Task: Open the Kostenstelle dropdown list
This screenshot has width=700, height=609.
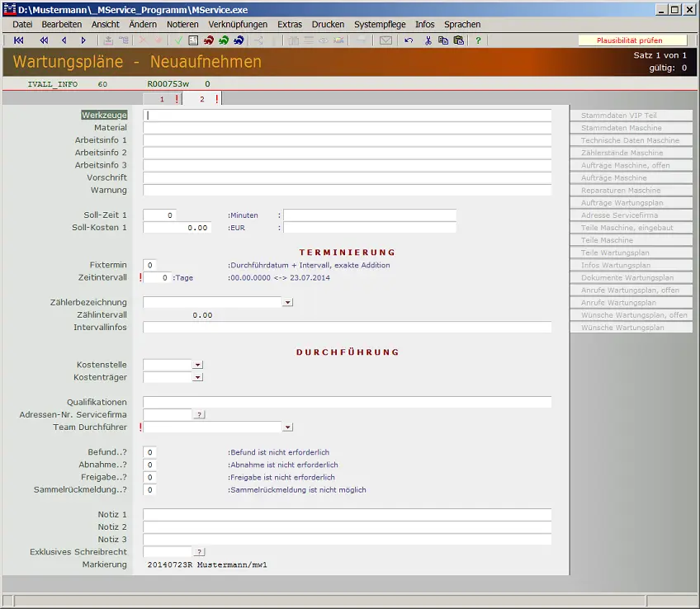Action: 197,365
